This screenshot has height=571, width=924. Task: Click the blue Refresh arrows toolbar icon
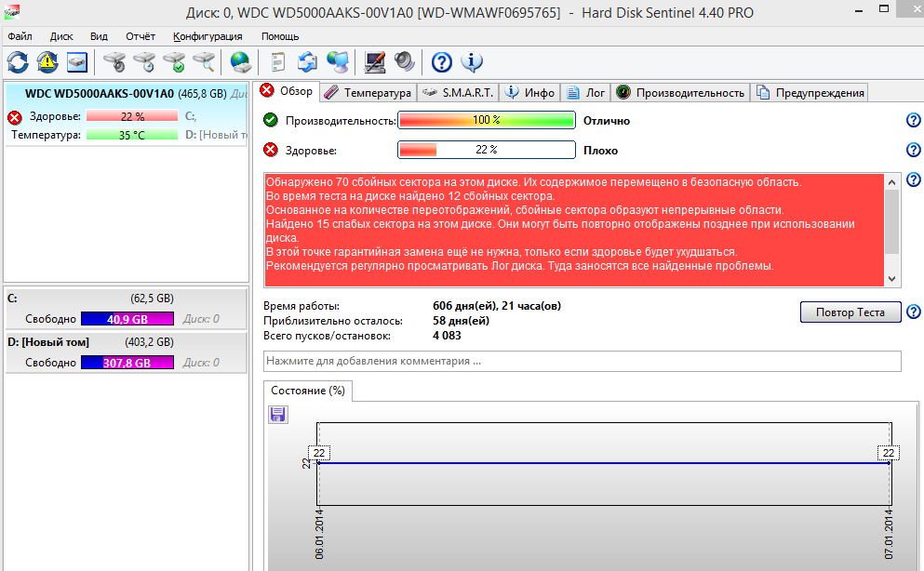18,61
